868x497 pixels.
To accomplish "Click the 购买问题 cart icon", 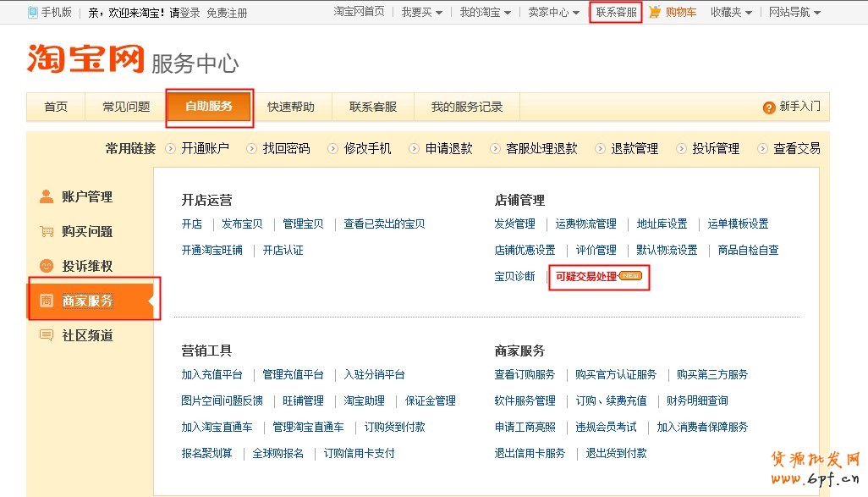I will pos(47,231).
